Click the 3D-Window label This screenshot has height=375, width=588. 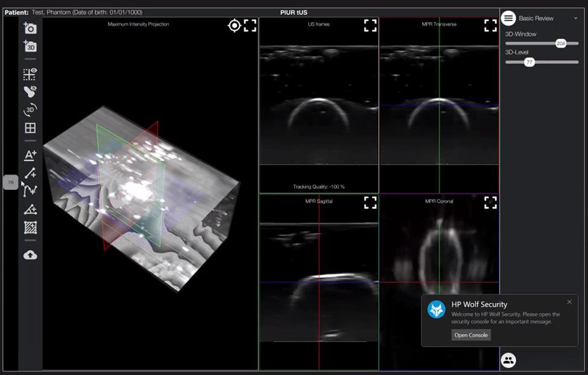pos(520,34)
